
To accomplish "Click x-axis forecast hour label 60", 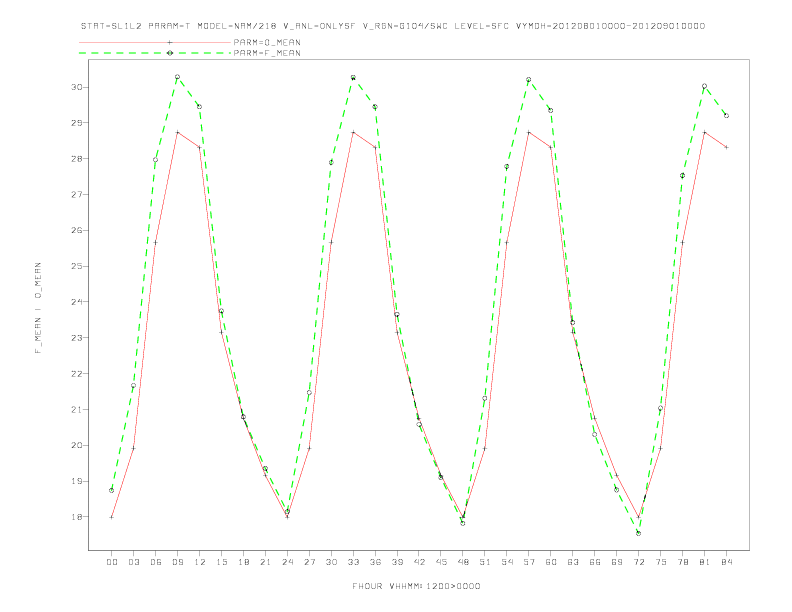I will (x=551, y=562).
